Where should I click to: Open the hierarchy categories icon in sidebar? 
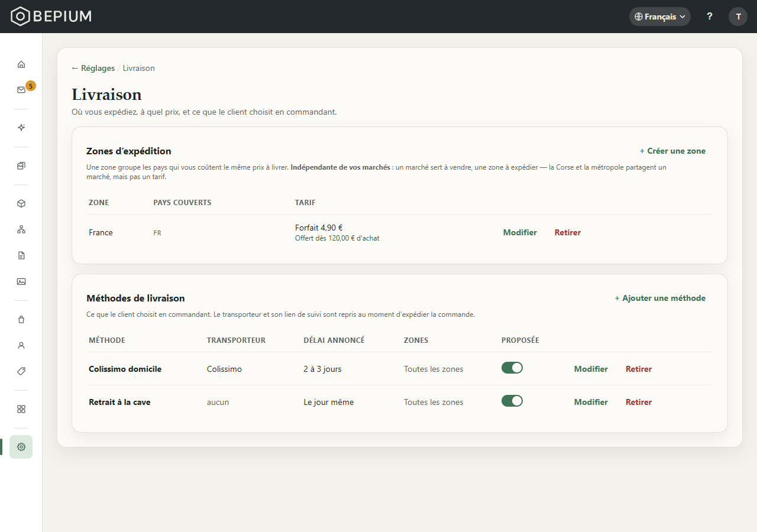[21, 229]
